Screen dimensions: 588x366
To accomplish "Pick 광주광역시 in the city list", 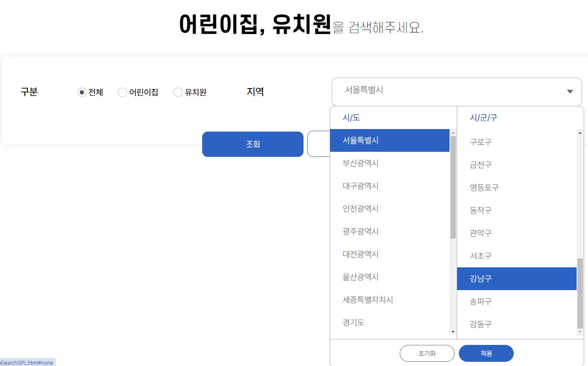I will pyautogui.click(x=361, y=231).
